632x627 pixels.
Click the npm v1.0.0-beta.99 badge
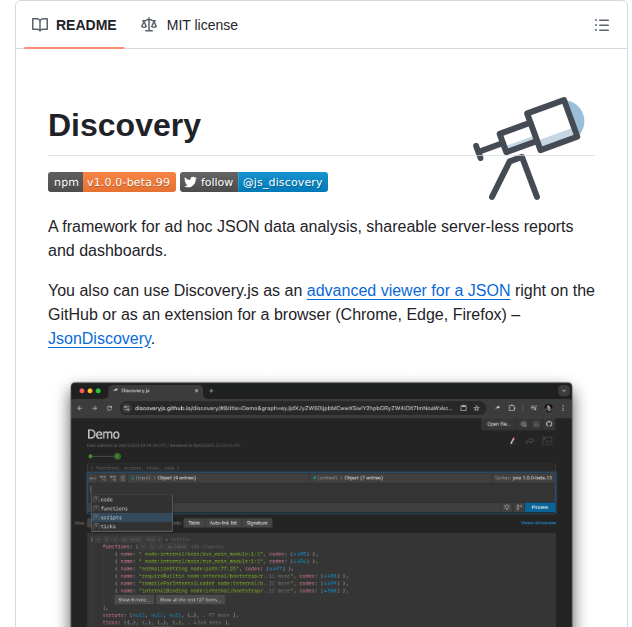coord(112,182)
